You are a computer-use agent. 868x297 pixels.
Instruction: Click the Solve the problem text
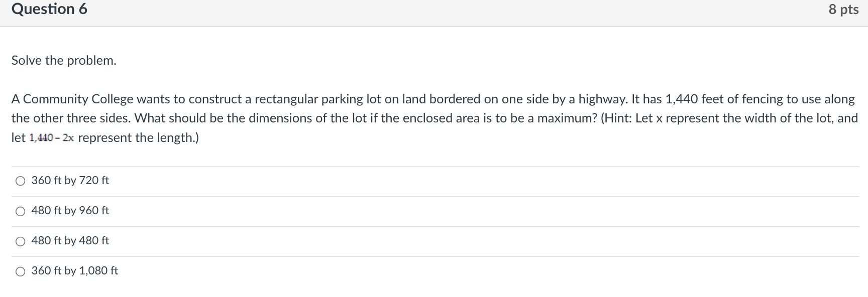coord(63,60)
